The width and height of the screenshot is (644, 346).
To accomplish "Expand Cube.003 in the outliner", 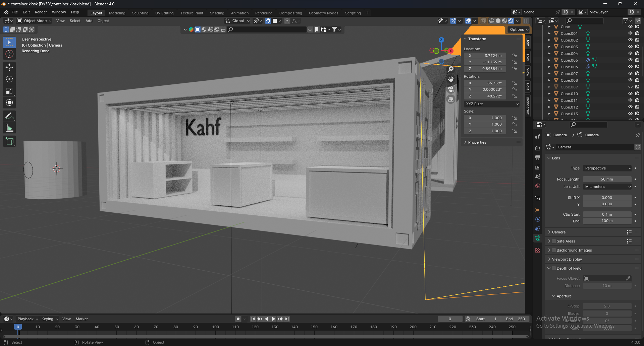I will [549, 47].
